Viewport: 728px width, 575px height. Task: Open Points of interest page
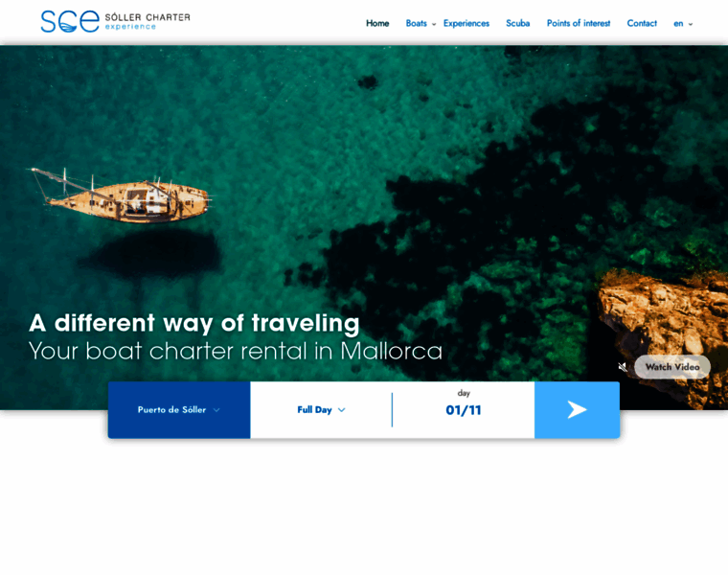click(x=579, y=23)
